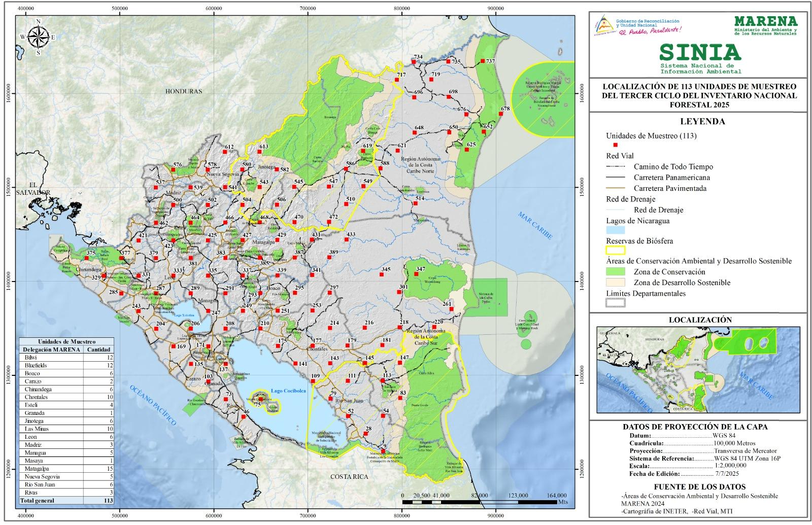Select sampling unit marker 737
Viewport: 812px width, 525px height.
(x=483, y=61)
